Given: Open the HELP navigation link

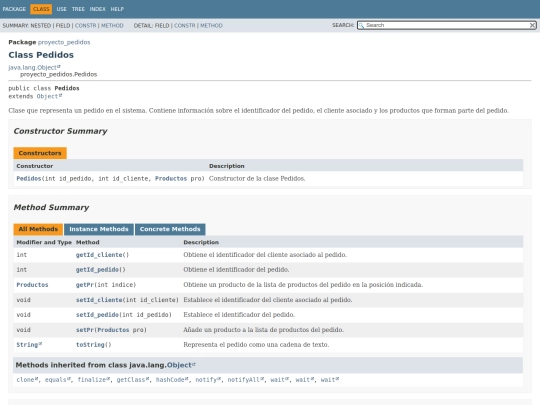Looking at the screenshot, I should coord(117,9).
